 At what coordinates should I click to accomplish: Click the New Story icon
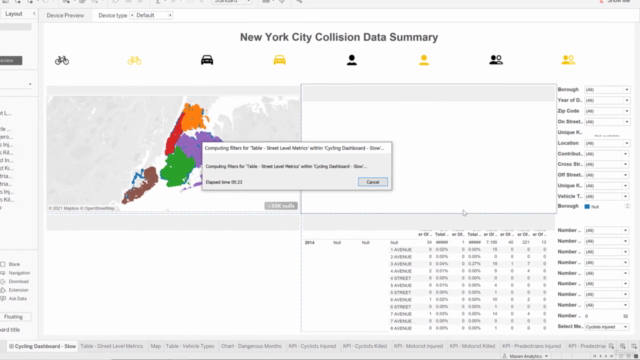[x=634, y=346]
